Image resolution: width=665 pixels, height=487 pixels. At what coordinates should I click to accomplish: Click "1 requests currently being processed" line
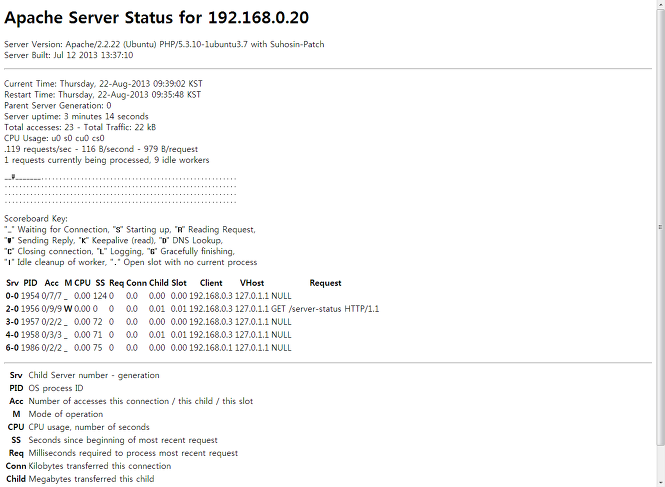click(106, 160)
